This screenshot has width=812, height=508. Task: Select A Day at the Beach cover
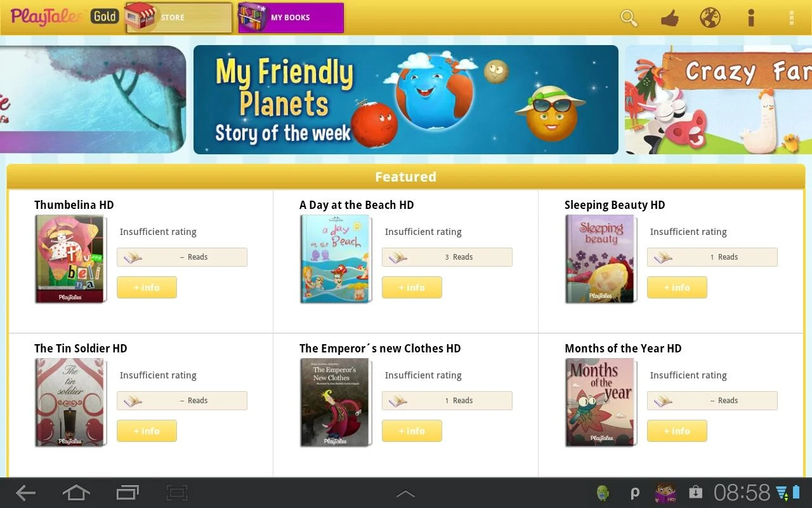tap(336, 259)
